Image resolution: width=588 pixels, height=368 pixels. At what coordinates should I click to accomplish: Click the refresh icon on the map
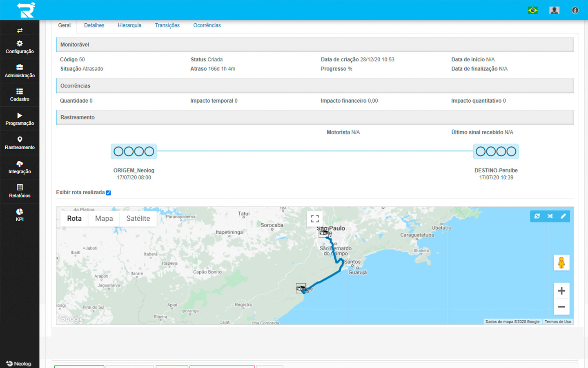point(537,216)
